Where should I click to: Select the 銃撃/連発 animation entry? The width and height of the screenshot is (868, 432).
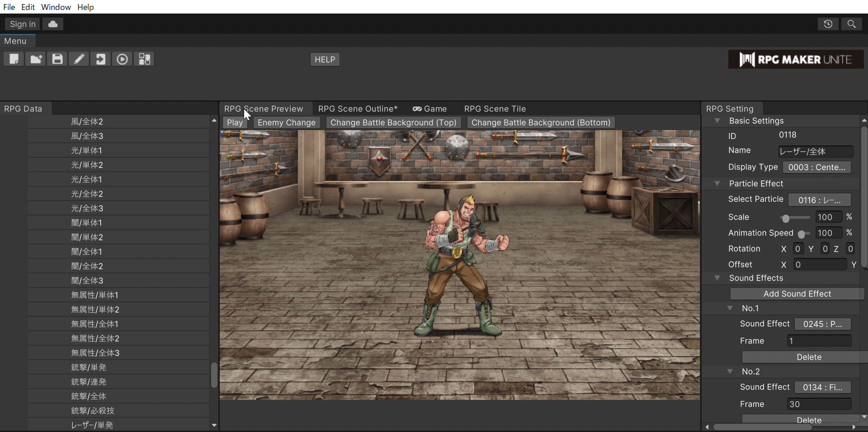point(118,382)
